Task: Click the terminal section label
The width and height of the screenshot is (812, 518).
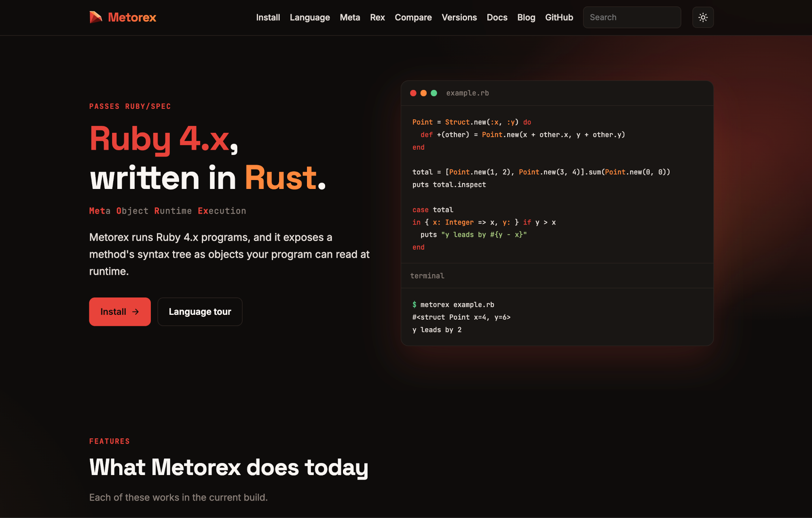Action: (x=427, y=276)
